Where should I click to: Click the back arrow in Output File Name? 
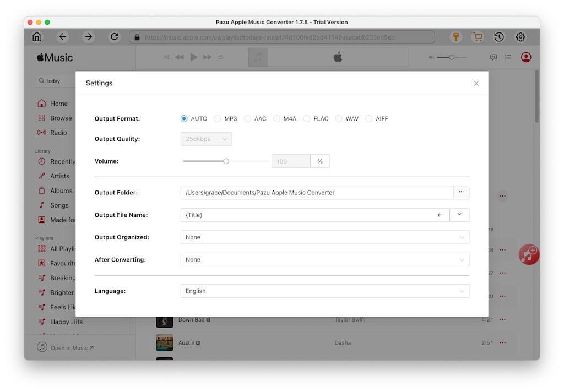[x=440, y=215]
